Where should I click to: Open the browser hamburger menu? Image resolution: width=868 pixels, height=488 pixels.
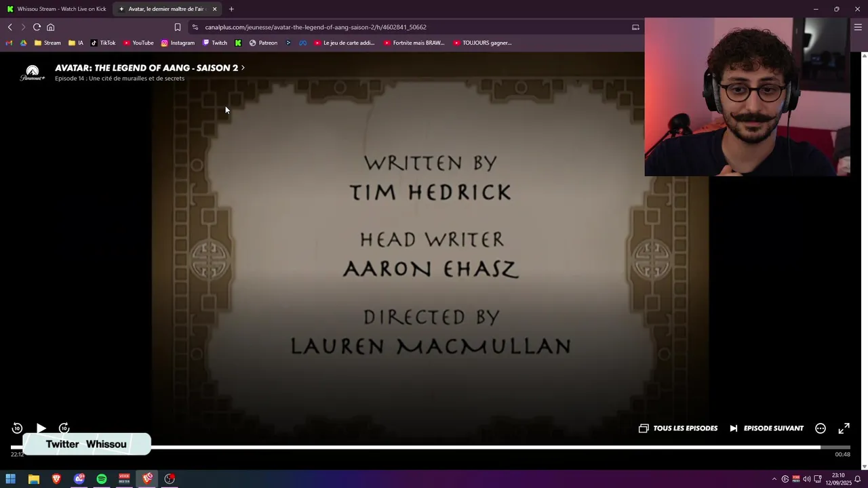(858, 27)
